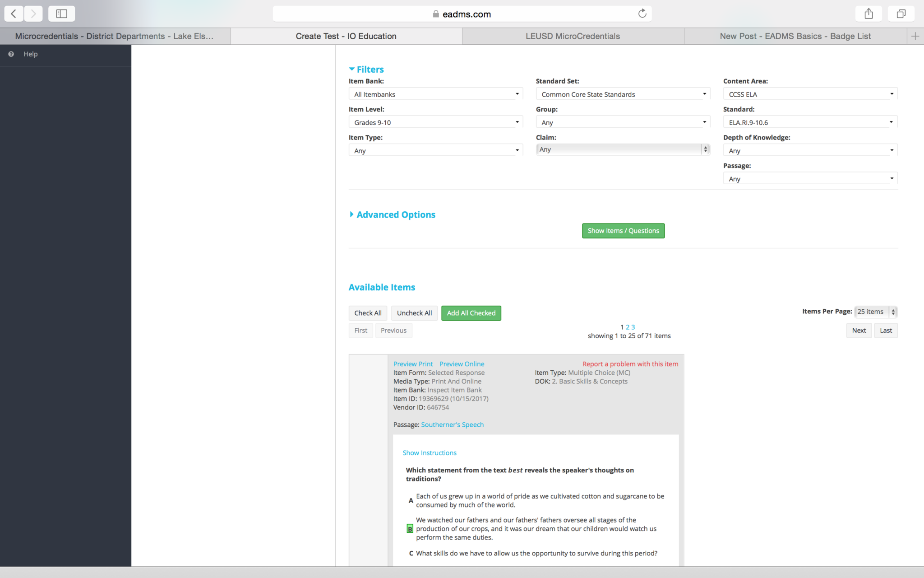Click the page reload icon
This screenshot has width=924, height=578.
(x=642, y=14)
